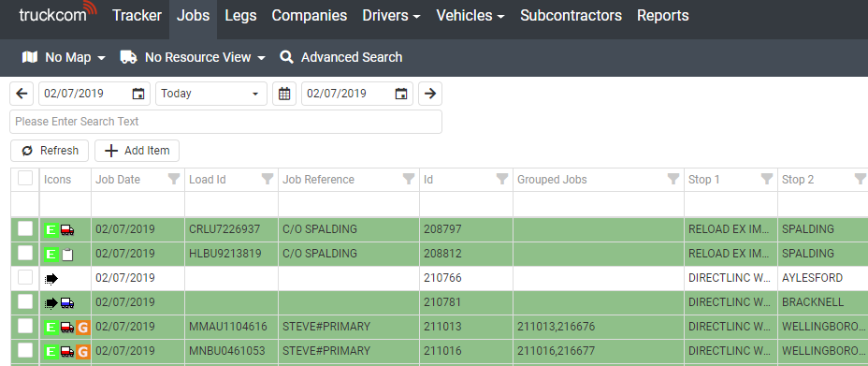
Task: Open the start date calendar picker icon
Action: 138,94
